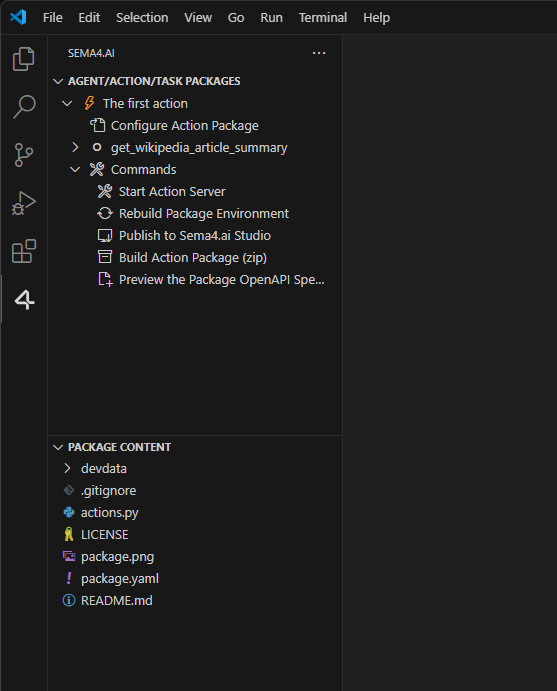Viewport: 557px width, 691px height.
Task: Click the info icon beside README.md
Action: 69,600
